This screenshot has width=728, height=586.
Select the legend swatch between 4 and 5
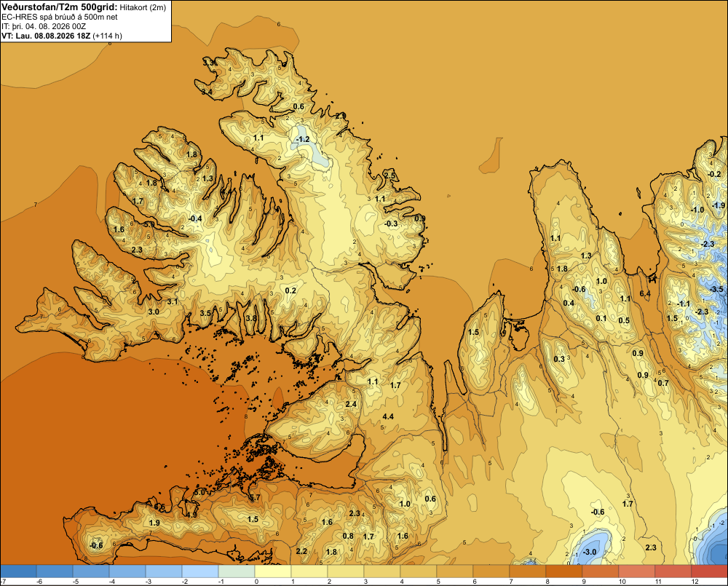419,571
